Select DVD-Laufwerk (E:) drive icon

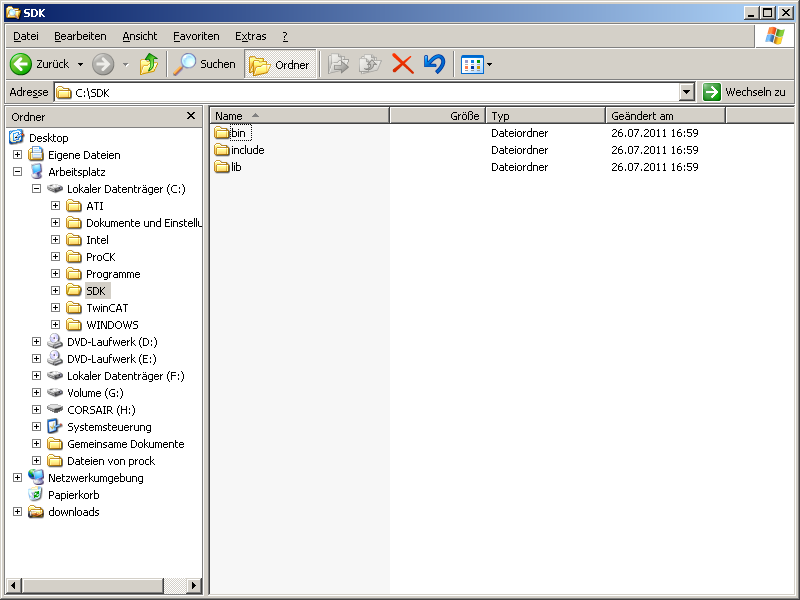55,358
